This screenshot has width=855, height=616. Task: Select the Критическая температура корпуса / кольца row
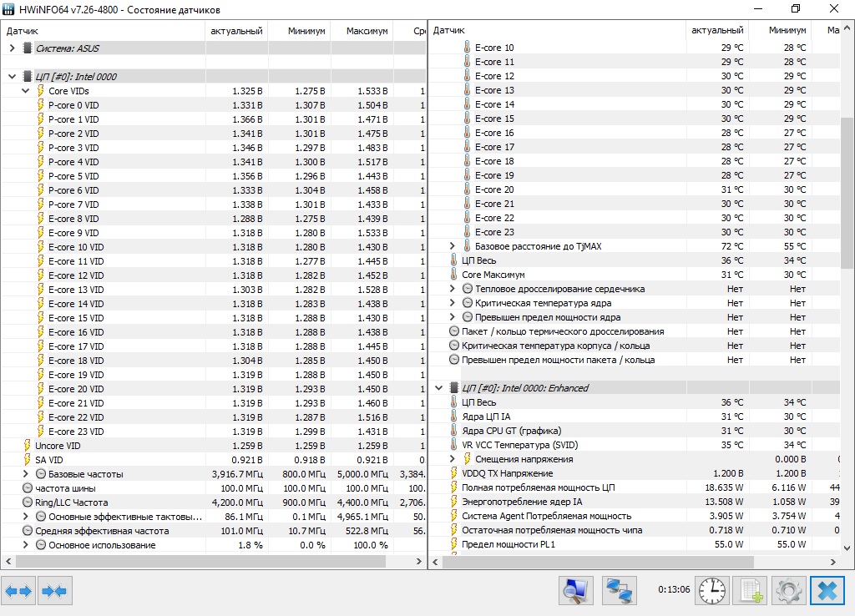click(x=635, y=346)
